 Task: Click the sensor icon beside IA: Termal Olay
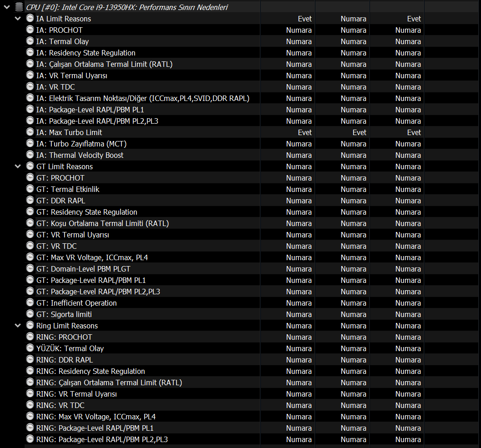30,41
